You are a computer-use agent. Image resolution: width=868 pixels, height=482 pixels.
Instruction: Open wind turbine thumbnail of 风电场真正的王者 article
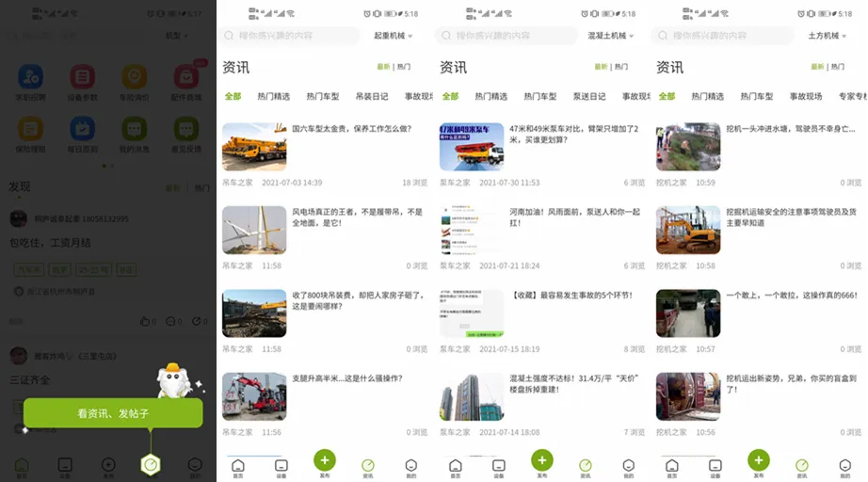click(254, 231)
